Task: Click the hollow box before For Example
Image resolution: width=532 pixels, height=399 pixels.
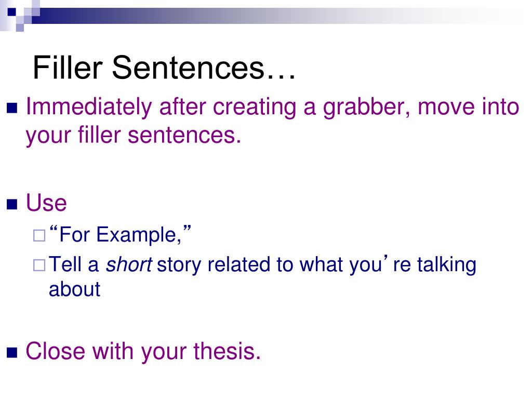Action: (39, 235)
